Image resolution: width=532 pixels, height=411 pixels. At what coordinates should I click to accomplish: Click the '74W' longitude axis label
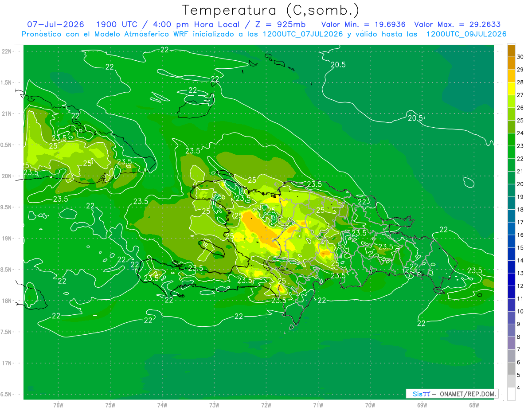[162, 405]
